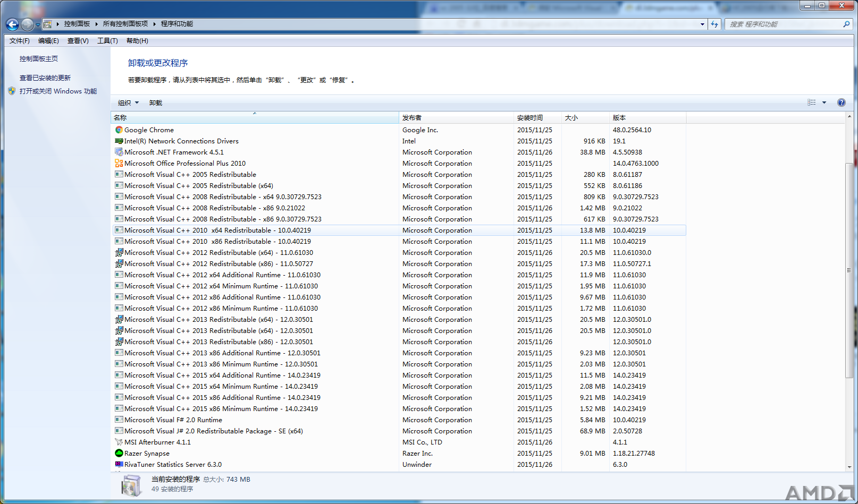
Task: Click the installed programs icon in details pane
Action: tap(131, 485)
